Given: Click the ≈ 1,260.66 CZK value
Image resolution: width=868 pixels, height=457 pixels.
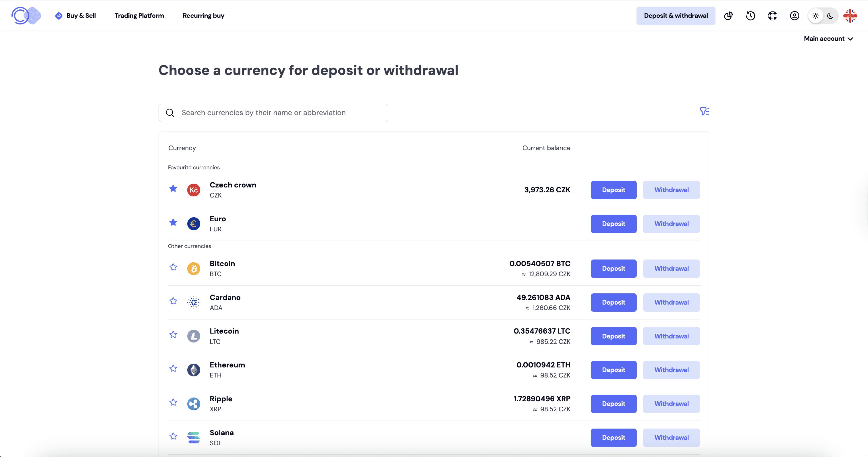Looking at the screenshot, I should tap(548, 308).
